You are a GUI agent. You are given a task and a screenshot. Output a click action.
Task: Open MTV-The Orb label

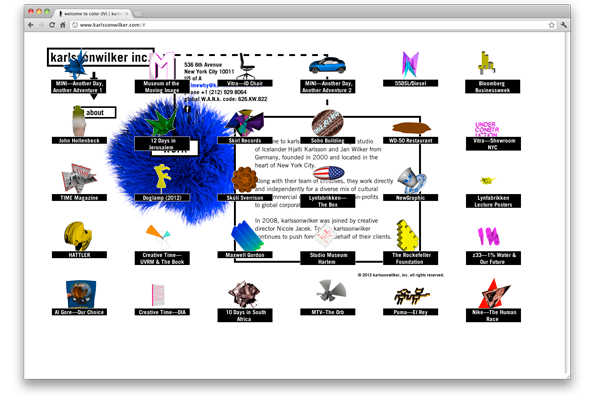327,312
